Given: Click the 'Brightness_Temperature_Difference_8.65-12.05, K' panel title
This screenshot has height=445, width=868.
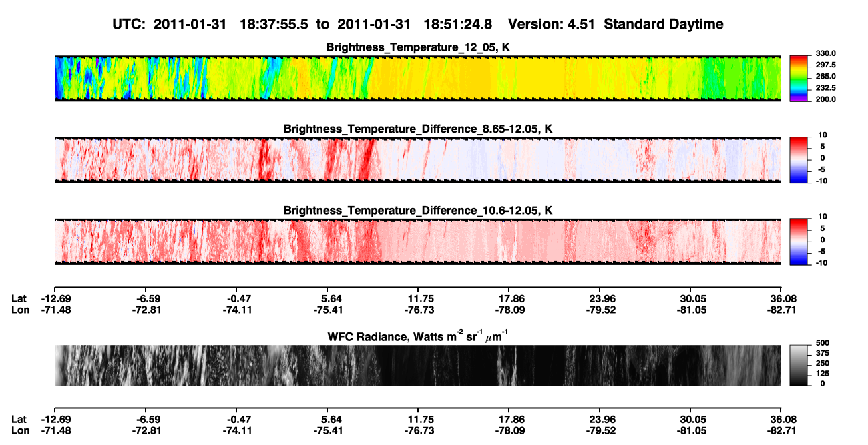Looking at the screenshot, I should [418, 129].
